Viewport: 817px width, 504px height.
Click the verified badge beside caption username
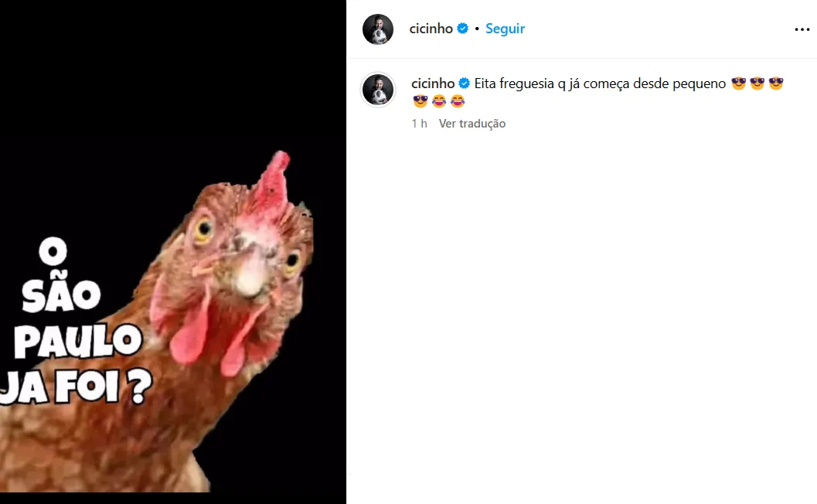pos(465,83)
